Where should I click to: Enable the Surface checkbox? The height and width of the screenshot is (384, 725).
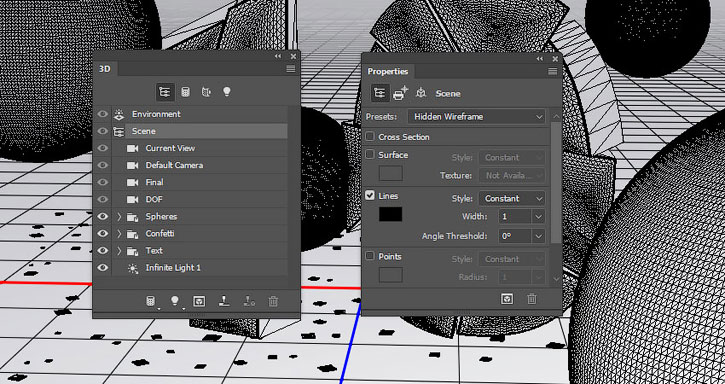[x=370, y=155]
